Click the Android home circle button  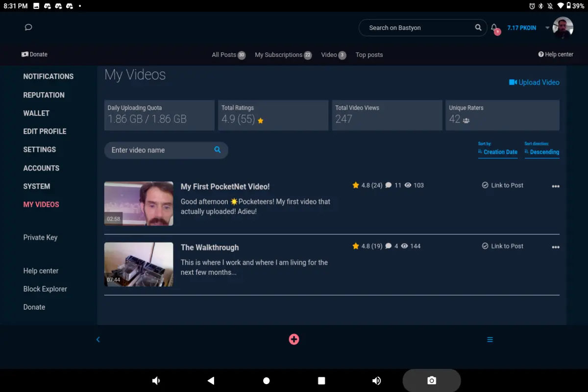click(267, 381)
